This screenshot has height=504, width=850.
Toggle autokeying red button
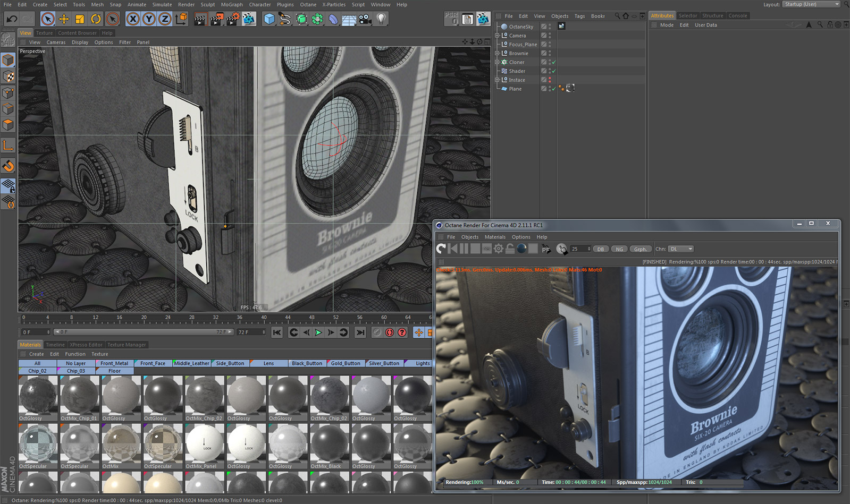tap(390, 332)
